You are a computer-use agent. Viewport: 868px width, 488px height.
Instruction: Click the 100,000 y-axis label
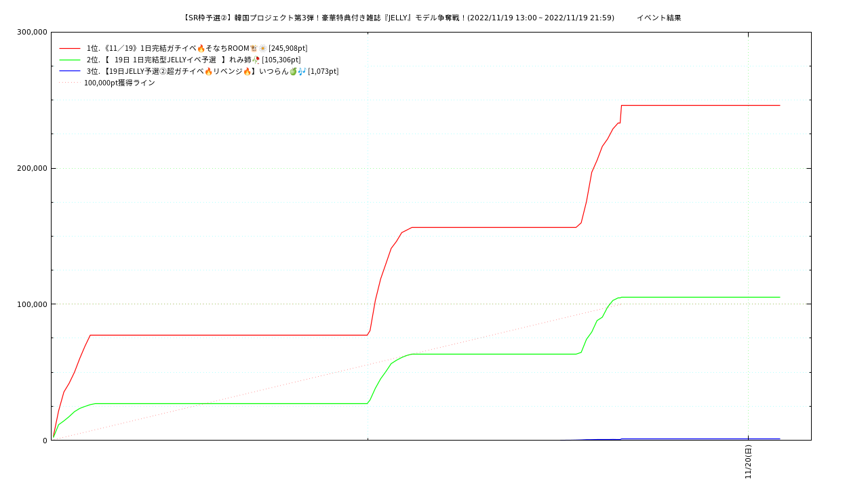(x=32, y=304)
